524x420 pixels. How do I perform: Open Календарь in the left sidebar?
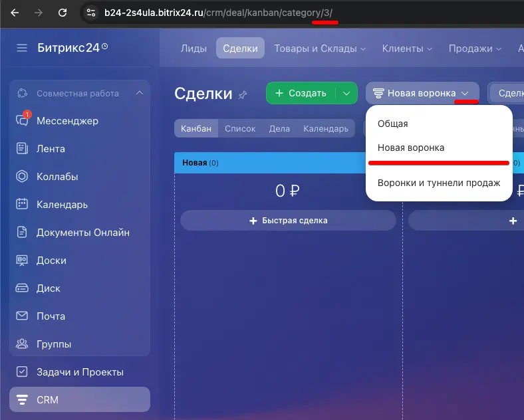[x=61, y=205]
